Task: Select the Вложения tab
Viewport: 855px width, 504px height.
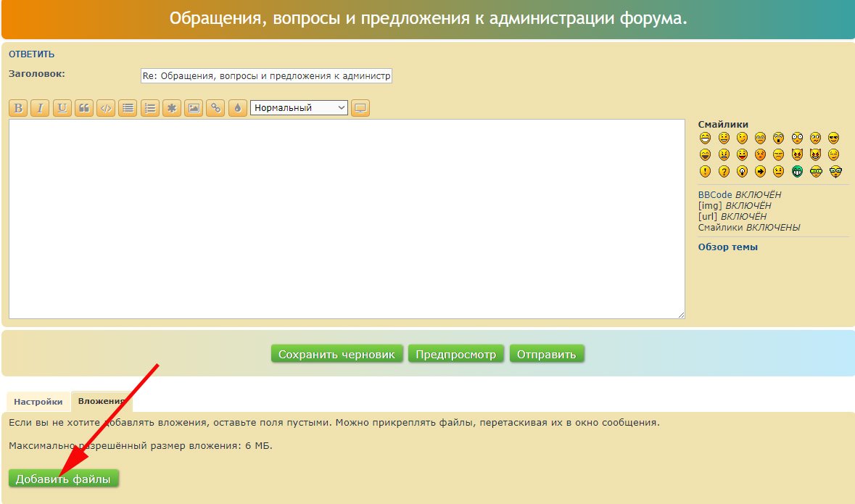Action: [x=102, y=401]
